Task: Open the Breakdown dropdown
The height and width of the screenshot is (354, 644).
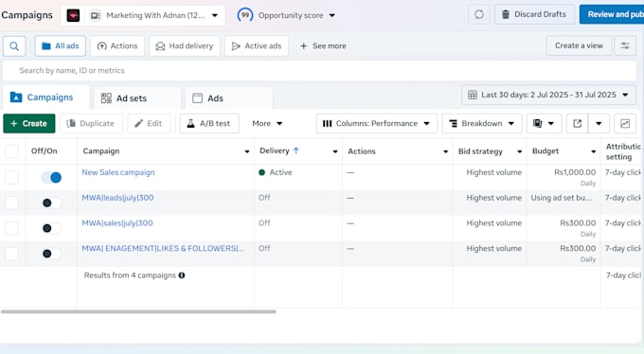Action: point(482,124)
